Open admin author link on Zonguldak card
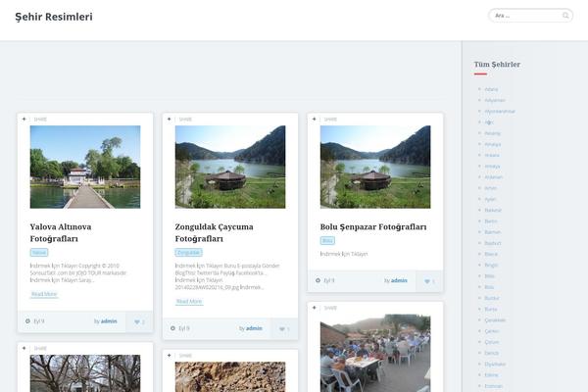This screenshot has width=588, height=392. (x=254, y=328)
